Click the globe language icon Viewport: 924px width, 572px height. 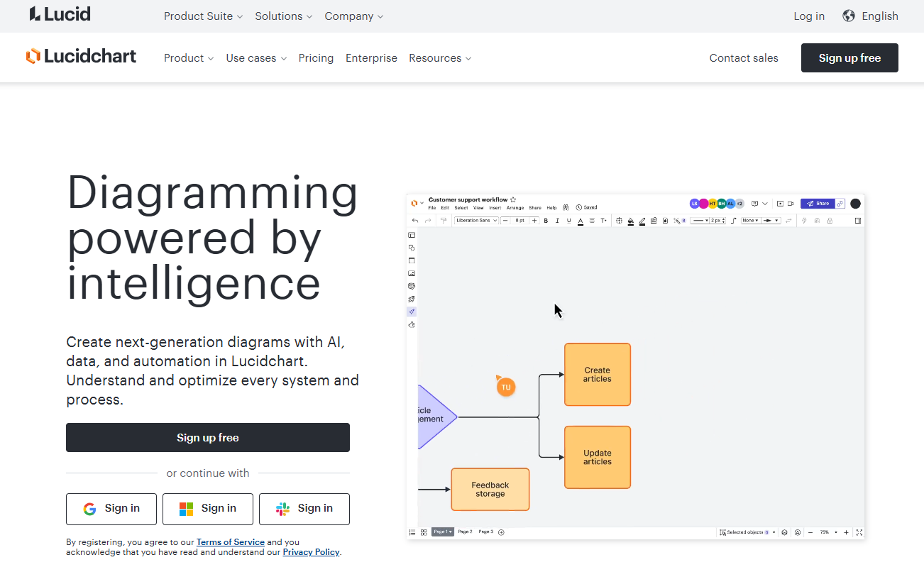(849, 16)
